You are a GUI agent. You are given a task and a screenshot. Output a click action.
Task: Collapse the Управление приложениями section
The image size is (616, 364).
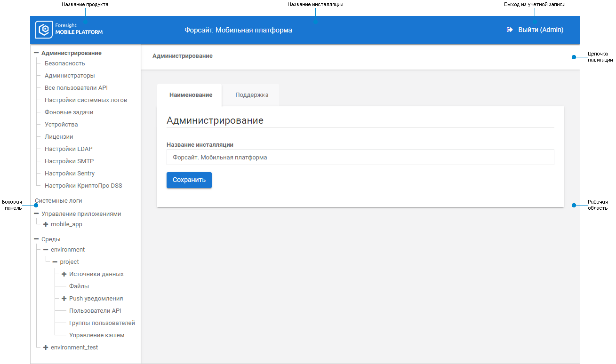tap(36, 214)
